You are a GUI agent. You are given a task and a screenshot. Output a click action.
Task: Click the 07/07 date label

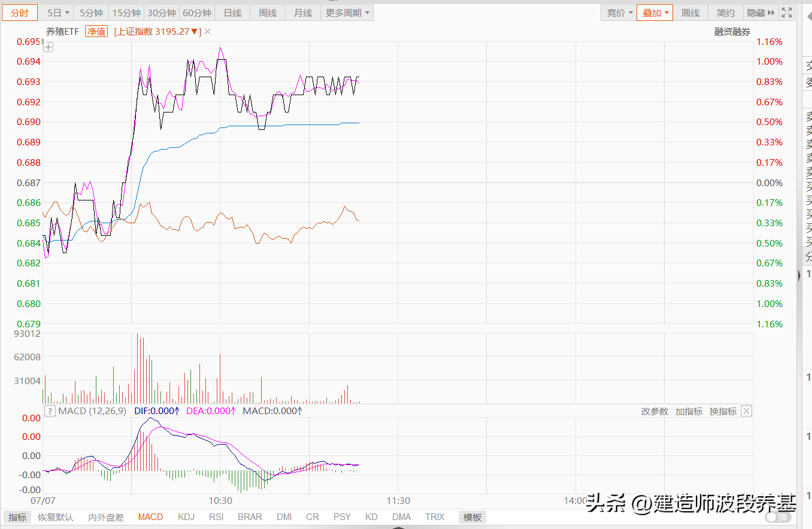point(43,500)
